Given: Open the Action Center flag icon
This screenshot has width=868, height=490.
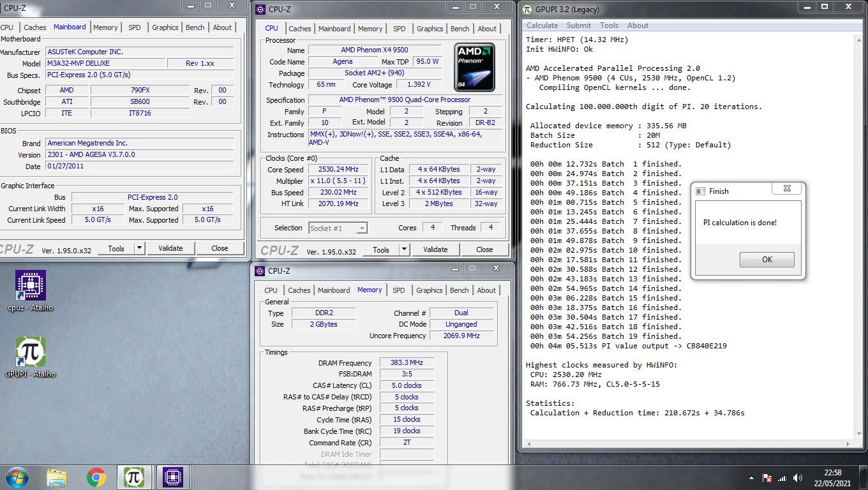Looking at the screenshot, I should [768, 478].
